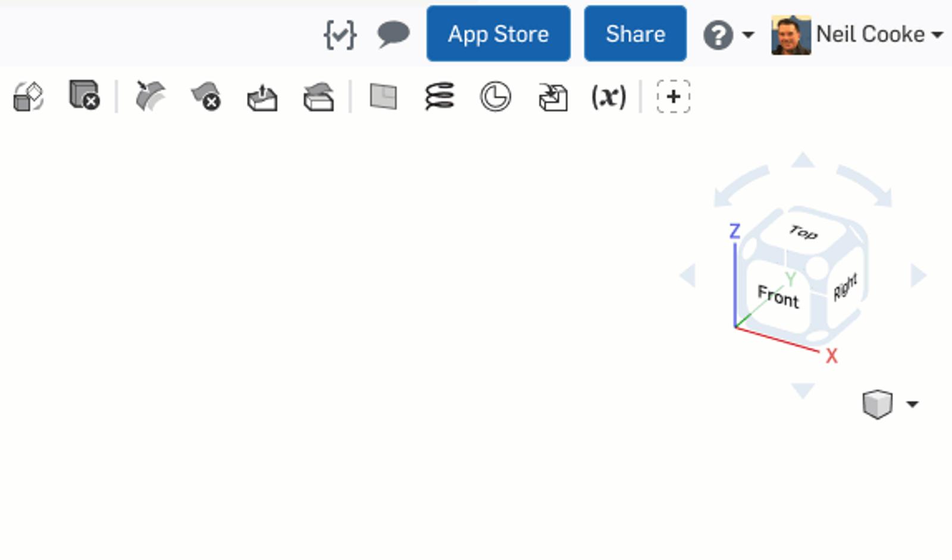Screen dimensions: 952x560
Task: Select the Boolean tool
Action: [x=28, y=96]
